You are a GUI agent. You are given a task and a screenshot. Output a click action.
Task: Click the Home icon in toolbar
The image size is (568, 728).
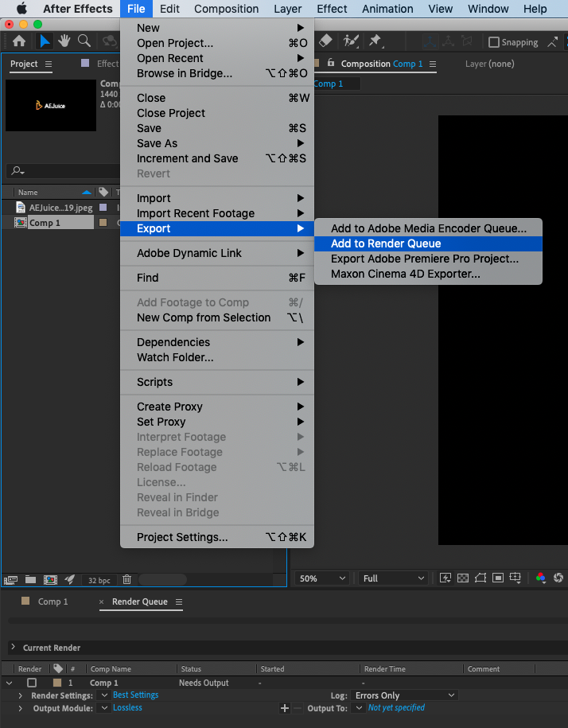point(19,41)
